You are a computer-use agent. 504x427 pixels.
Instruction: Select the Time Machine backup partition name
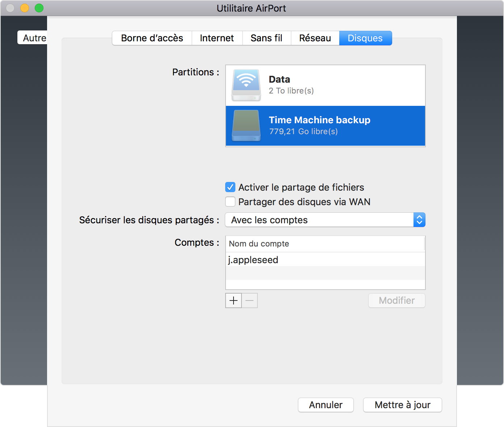pyautogui.click(x=320, y=120)
